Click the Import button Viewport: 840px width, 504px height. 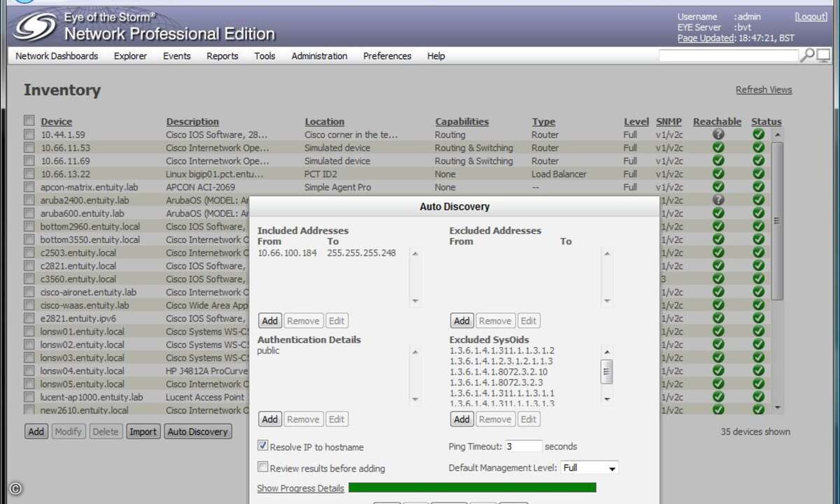143,432
